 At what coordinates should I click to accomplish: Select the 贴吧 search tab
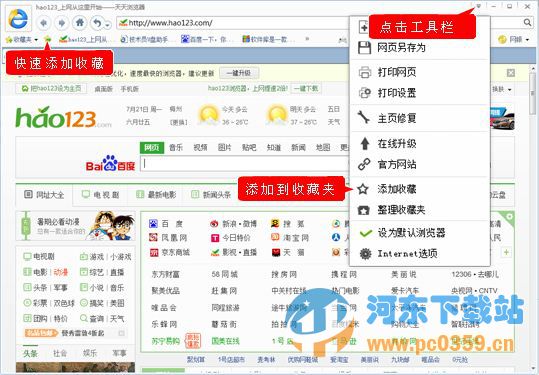coord(249,148)
